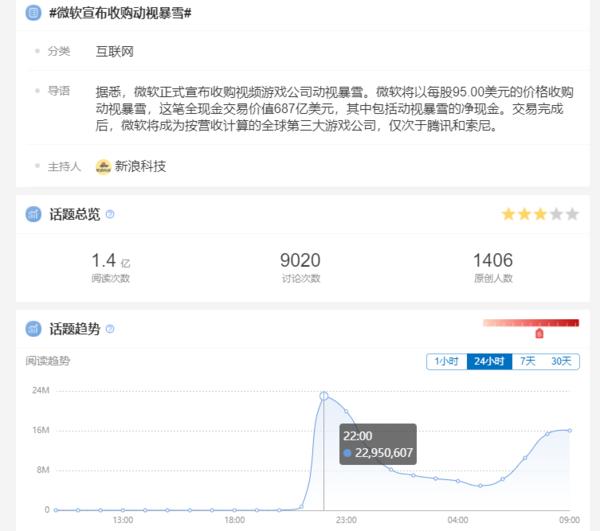This screenshot has width=600, height=531.
Task: Click the 导语 field label
Action: click(59, 91)
